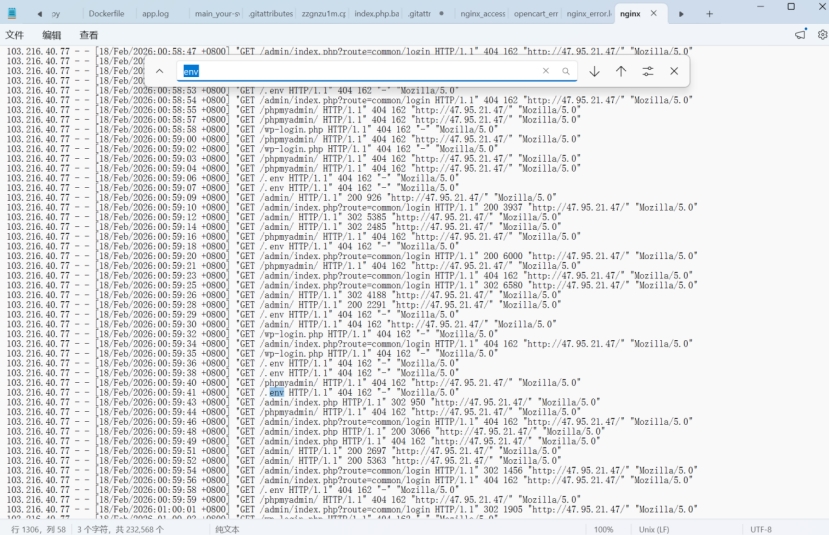Click the magnifier search icon in find box

point(566,71)
